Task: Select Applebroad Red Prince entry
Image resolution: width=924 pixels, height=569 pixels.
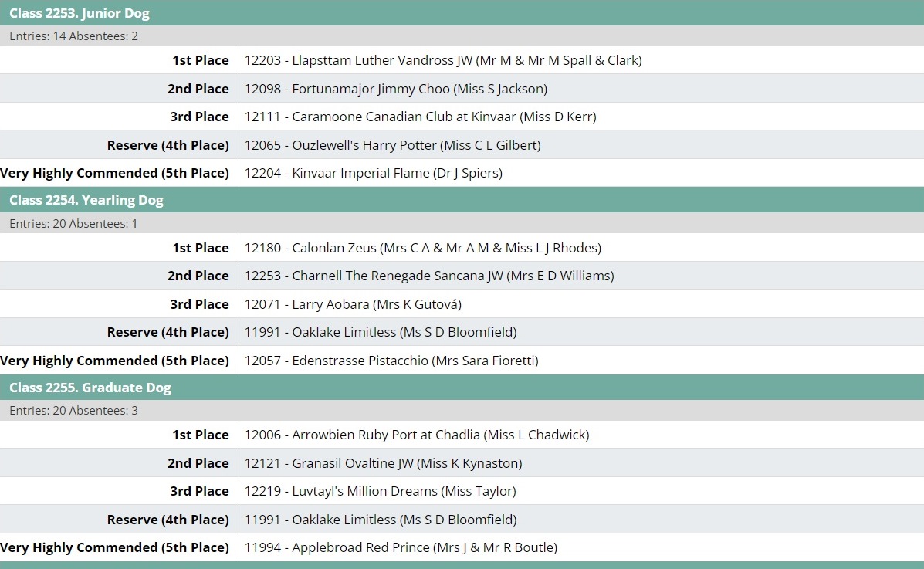Action: [x=401, y=547]
